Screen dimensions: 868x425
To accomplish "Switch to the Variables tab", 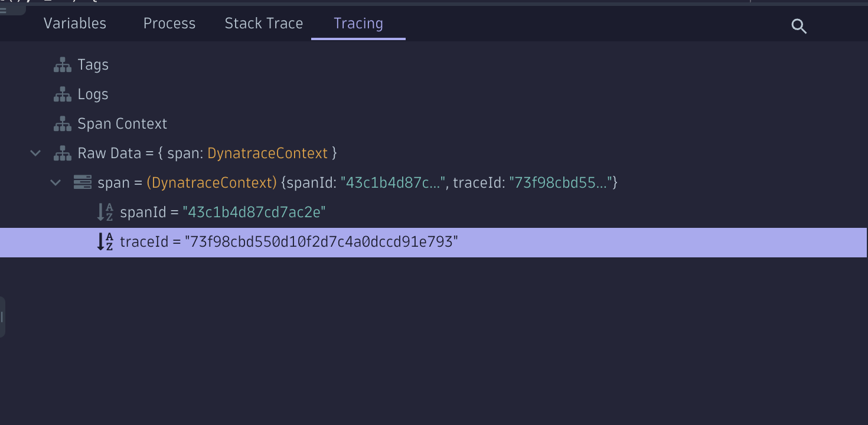I will pyautogui.click(x=75, y=24).
